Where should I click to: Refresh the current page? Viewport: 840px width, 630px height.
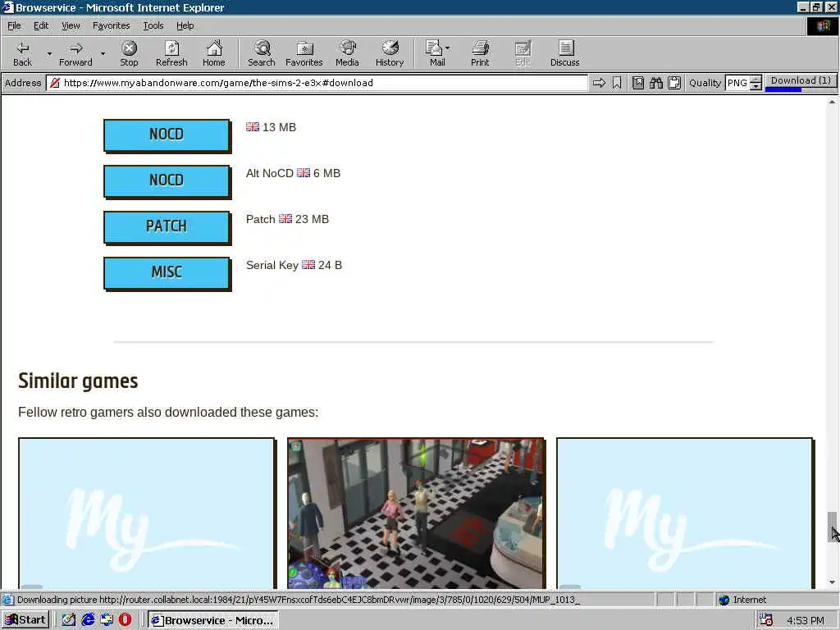(171, 54)
